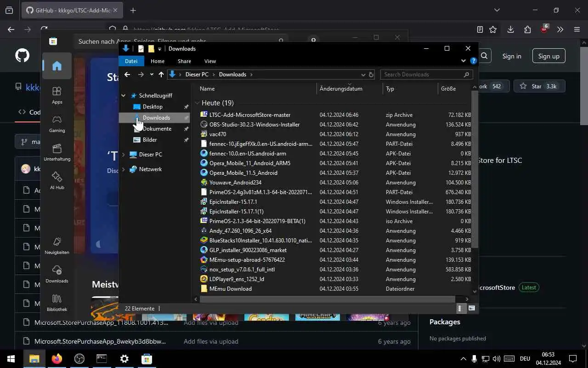The height and width of the screenshot is (368, 588).
Task: Open Home in Microsoft Store sidebar
Action: coord(57,66)
